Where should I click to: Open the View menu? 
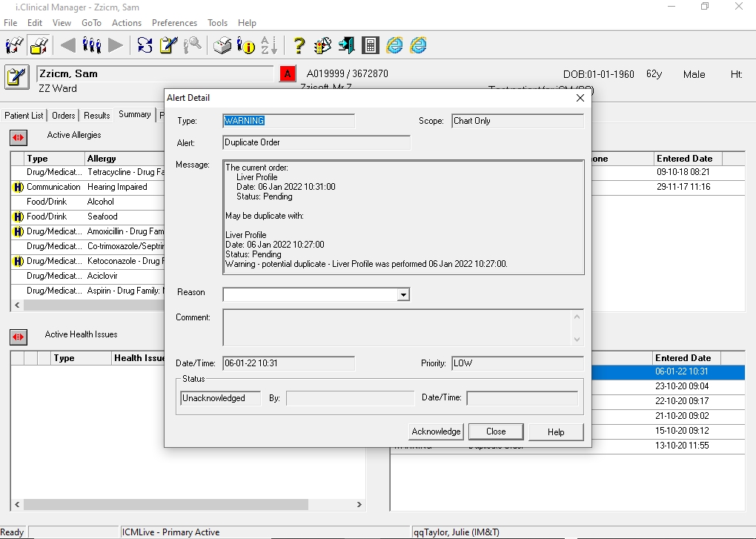62,23
